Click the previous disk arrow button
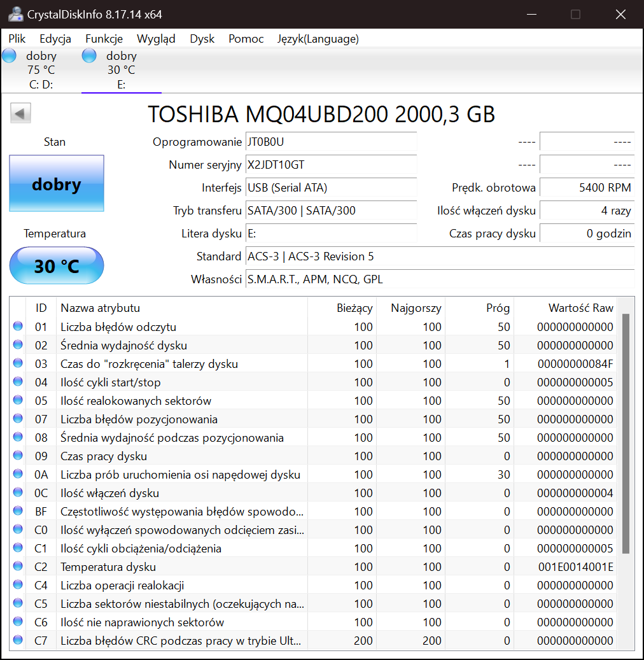Screen dimensions: 644x660 (x=20, y=113)
